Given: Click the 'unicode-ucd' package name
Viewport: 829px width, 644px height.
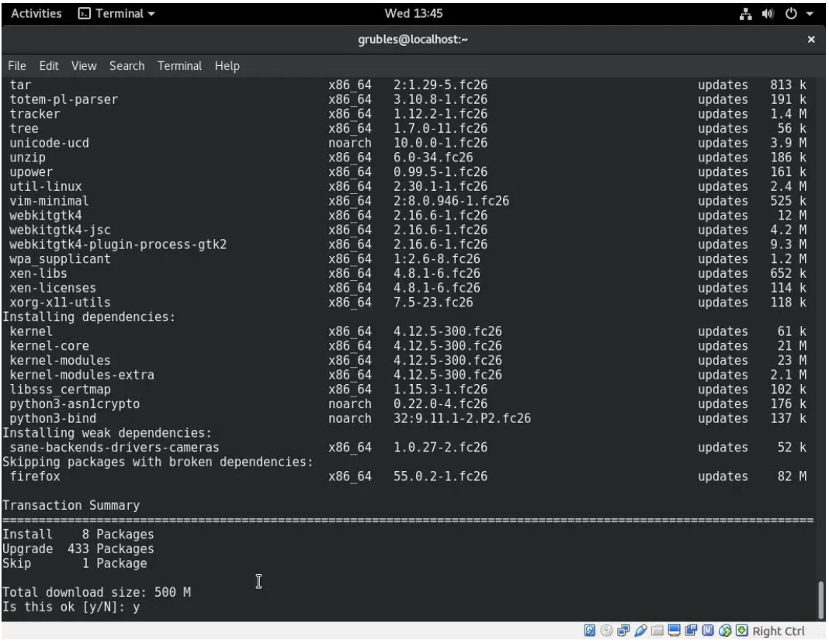Looking at the screenshot, I should tap(49, 144).
